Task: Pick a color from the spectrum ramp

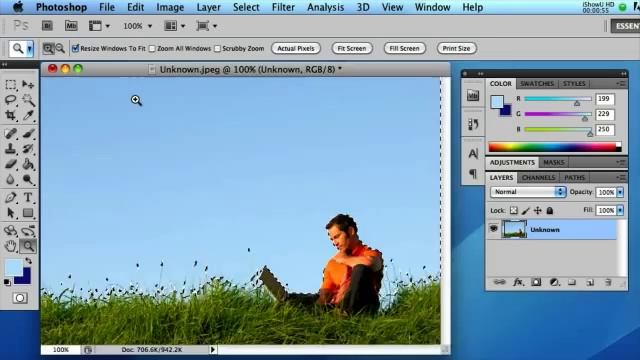Action: coord(555,147)
